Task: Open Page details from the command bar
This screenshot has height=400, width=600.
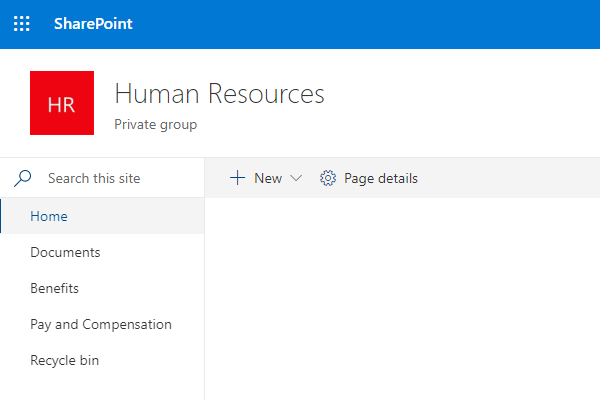Action: click(x=380, y=178)
